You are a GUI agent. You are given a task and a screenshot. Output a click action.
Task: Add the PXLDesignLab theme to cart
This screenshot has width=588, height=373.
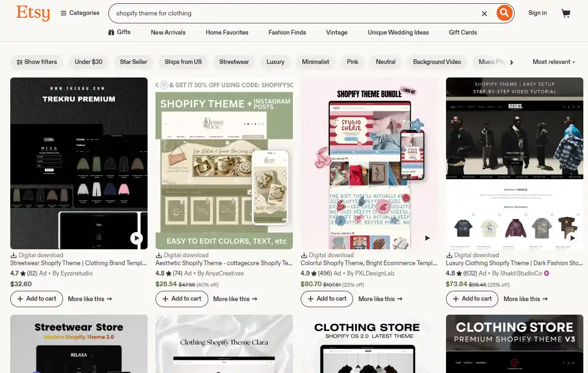pos(327,299)
